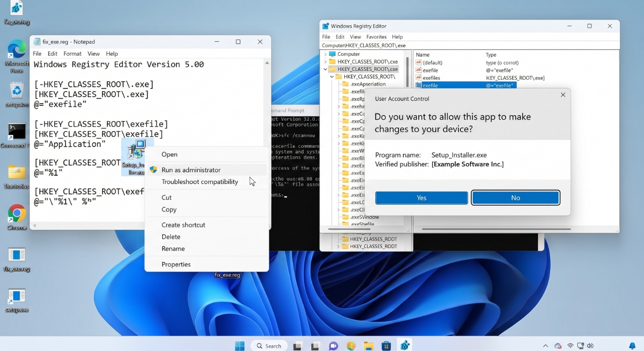Image resolution: width=644 pixels, height=351 pixels.
Task: Click the cloud sync tray icon
Action: point(558,346)
